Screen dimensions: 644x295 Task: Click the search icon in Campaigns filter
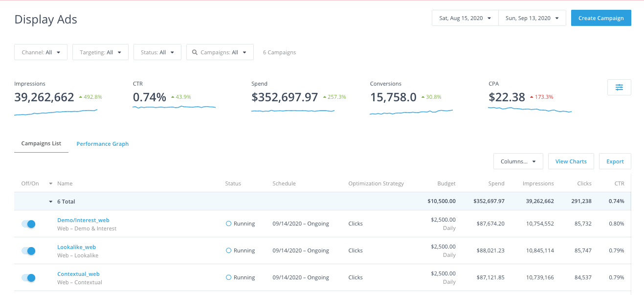tap(195, 52)
